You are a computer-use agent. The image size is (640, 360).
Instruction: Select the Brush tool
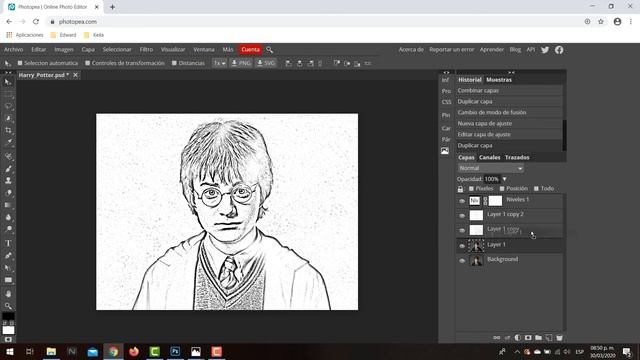coord(8,169)
